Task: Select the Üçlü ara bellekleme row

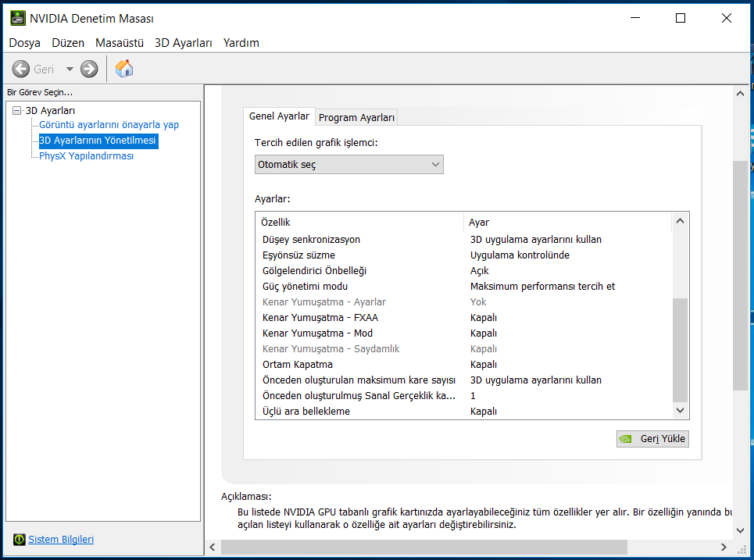Action: pos(464,412)
